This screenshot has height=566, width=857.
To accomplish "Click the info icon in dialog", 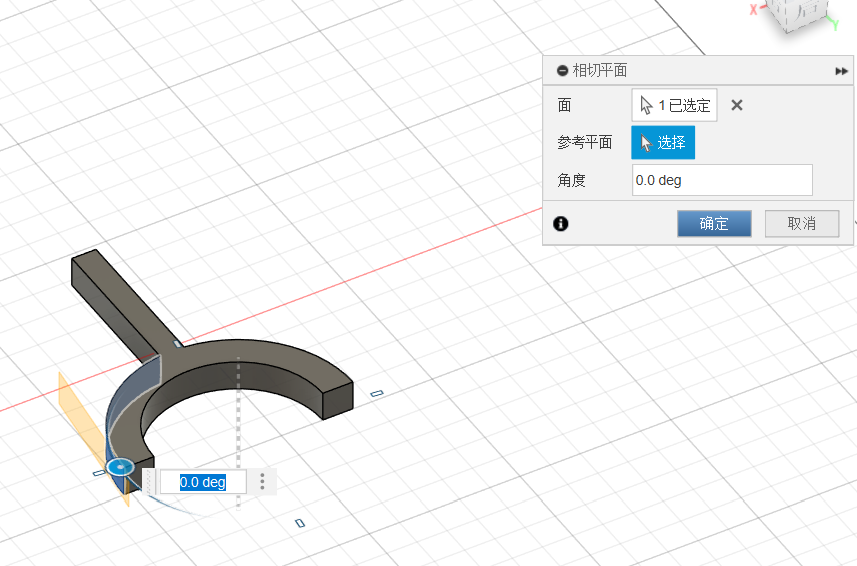I will (561, 223).
